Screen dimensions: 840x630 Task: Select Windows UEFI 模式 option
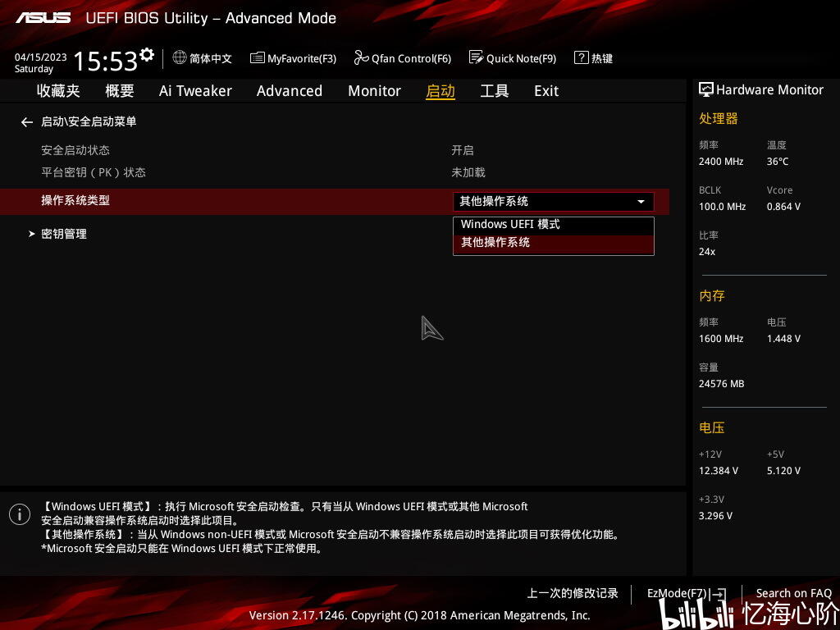(x=554, y=225)
